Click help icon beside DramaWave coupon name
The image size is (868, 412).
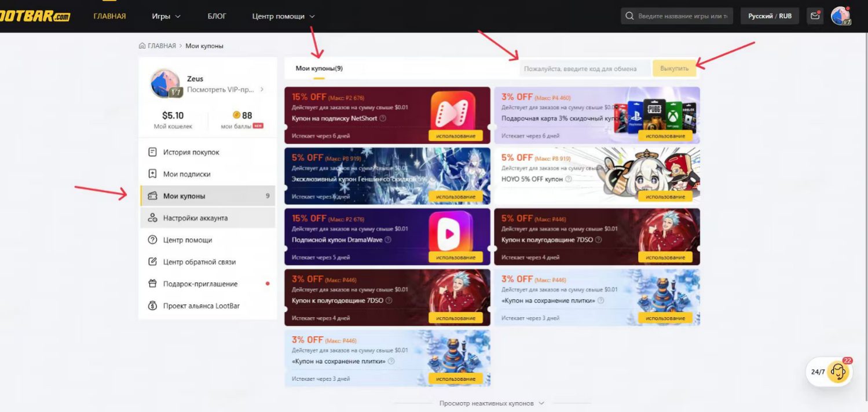388,240
